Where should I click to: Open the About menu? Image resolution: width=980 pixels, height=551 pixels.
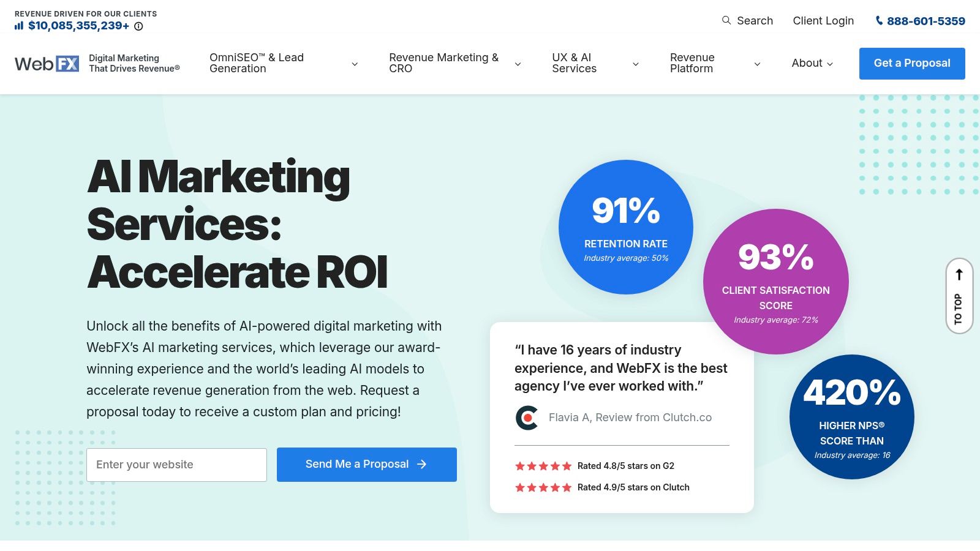pos(812,63)
